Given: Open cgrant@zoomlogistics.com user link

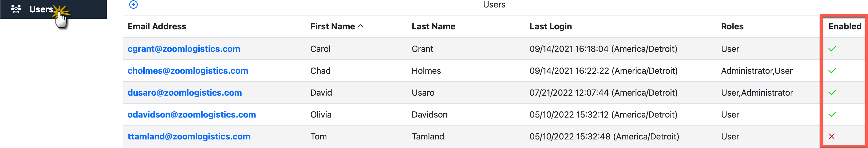Looking at the screenshot, I should (184, 49).
